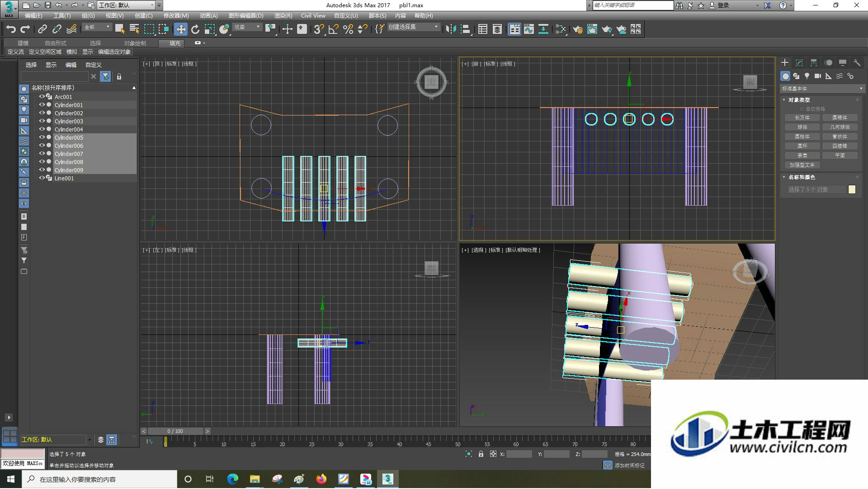Open the 渲染(R) menu
The width and height of the screenshot is (868, 489).
283,15
